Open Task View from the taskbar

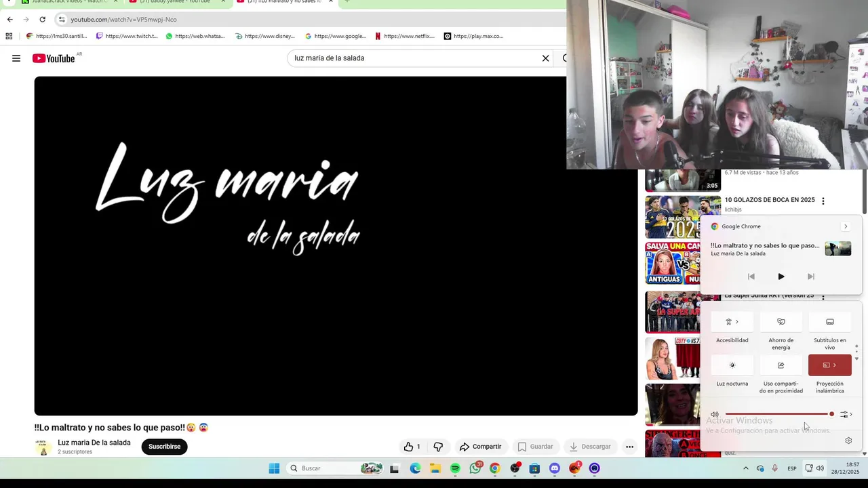click(x=395, y=468)
